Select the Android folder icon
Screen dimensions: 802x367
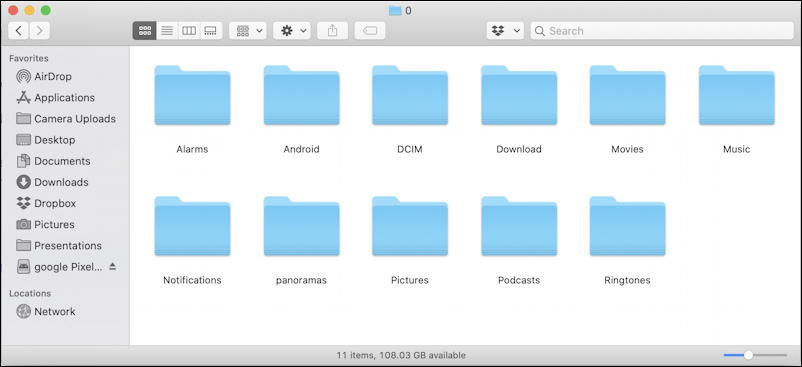coord(301,95)
